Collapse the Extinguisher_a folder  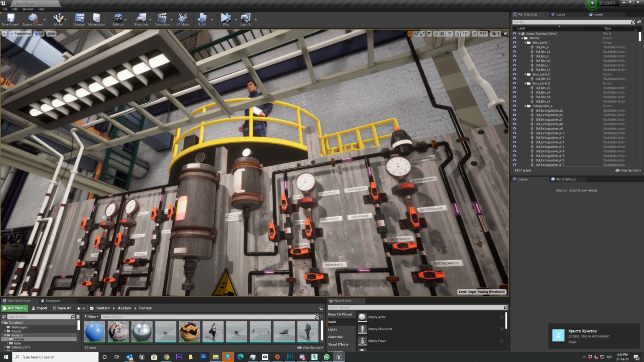click(525, 106)
